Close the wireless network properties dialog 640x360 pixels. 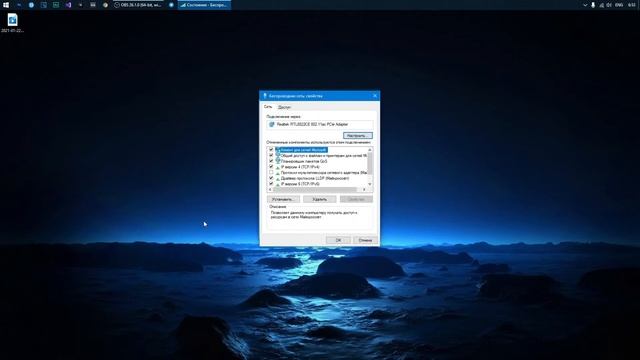375,96
